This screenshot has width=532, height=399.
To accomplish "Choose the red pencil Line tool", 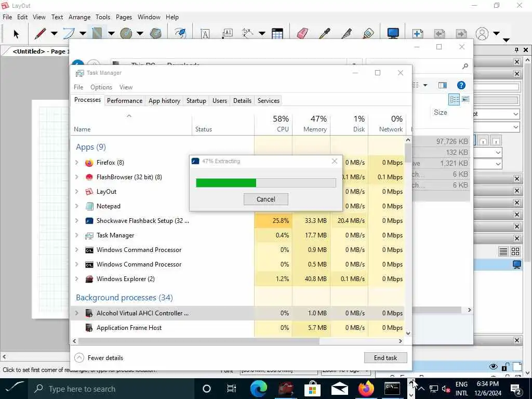I will point(40,33).
